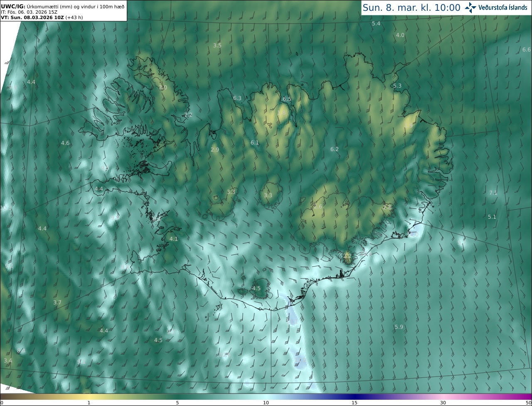Click the 6.3 value on the map
The width and height of the screenshot is (532, 406).
click(237, 98)
